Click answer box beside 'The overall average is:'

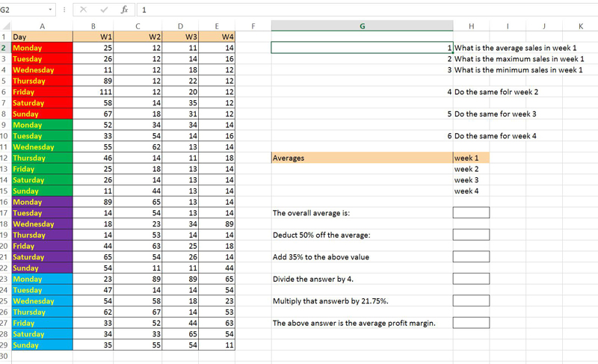pos(472,213)
